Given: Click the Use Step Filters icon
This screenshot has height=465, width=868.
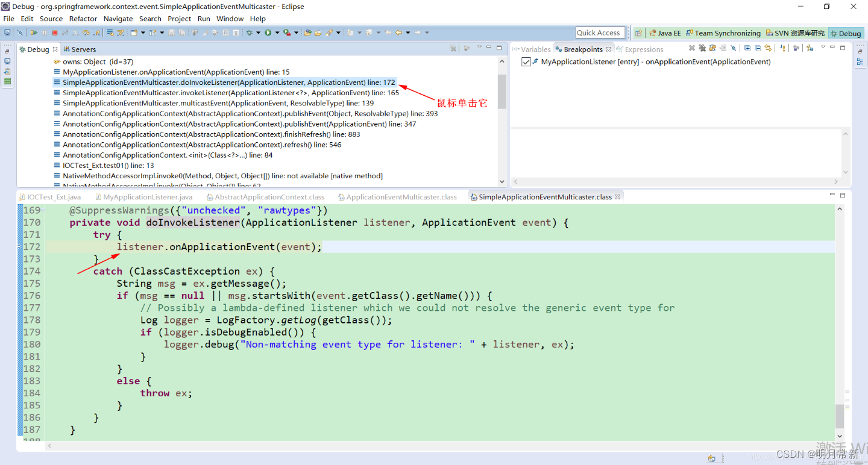Looking at the screenshot, I should pyautogui.click(x=121, y=33).
